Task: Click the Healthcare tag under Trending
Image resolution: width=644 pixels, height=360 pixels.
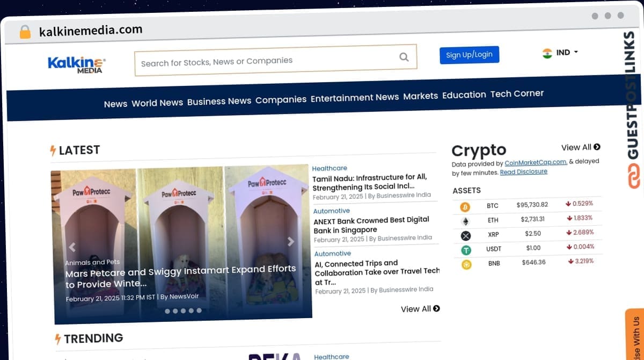Action: coord(332,357)
